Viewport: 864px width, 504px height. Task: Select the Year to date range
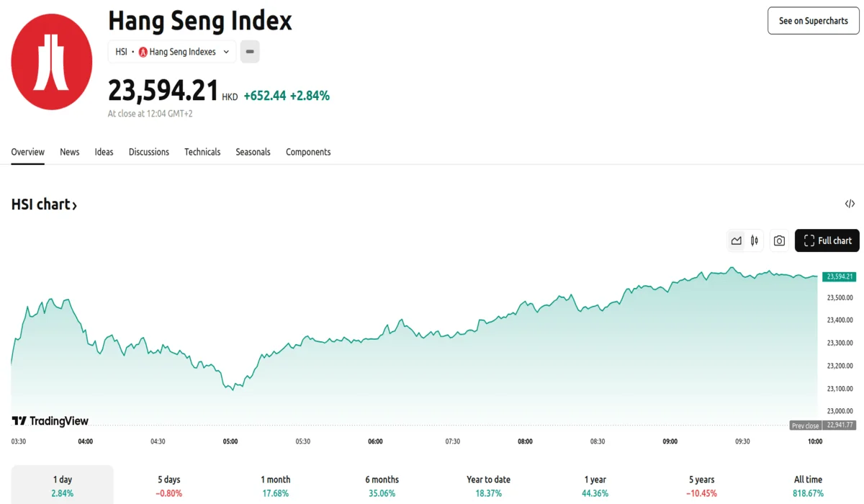[x=488, y=485]
